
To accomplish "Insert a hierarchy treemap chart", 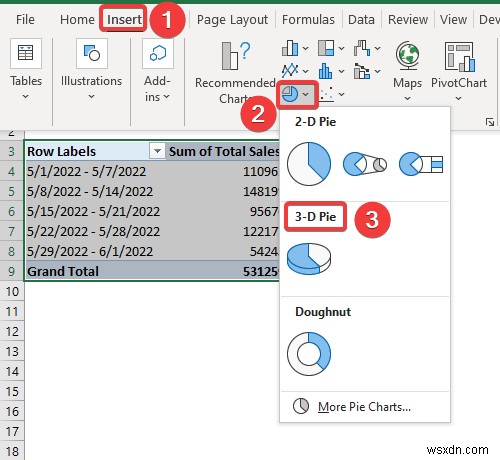I will tap(326, 48).
